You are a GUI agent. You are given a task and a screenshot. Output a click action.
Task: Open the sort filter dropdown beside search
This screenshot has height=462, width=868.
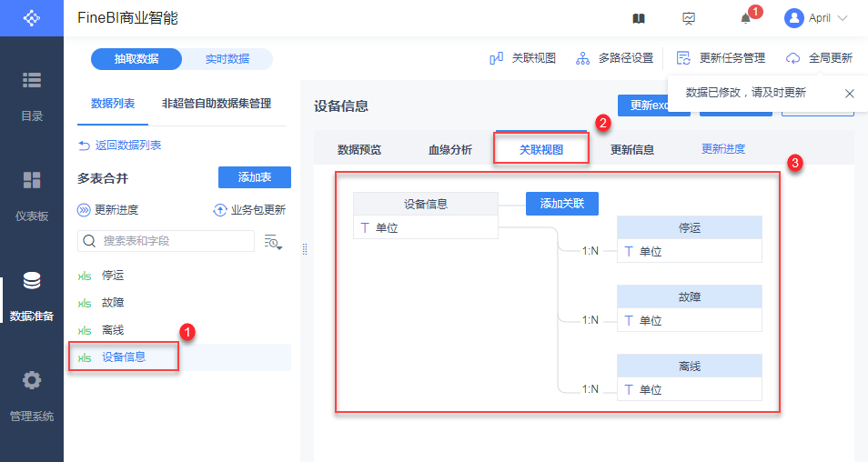click(273, 241)
